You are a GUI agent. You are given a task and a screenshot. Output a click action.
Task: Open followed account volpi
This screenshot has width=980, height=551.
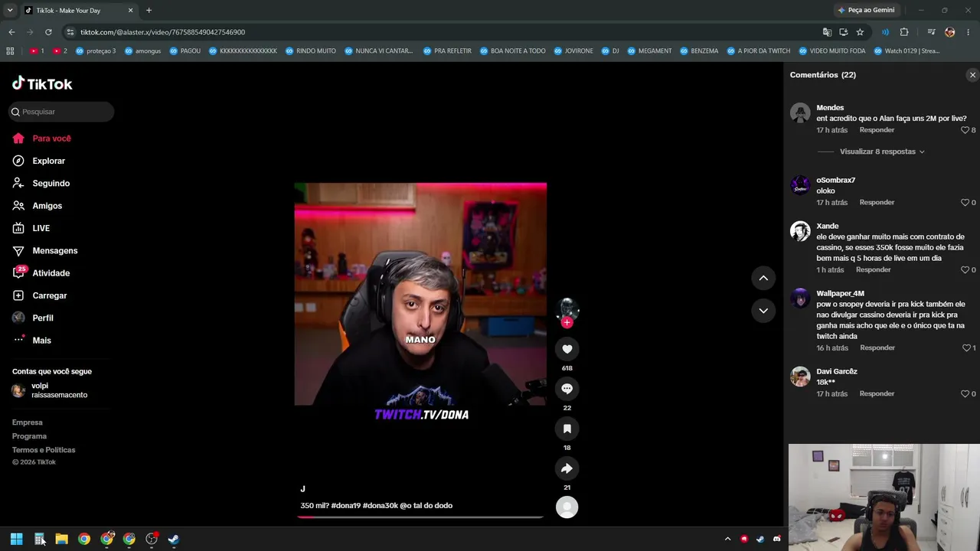coord(50,390)
